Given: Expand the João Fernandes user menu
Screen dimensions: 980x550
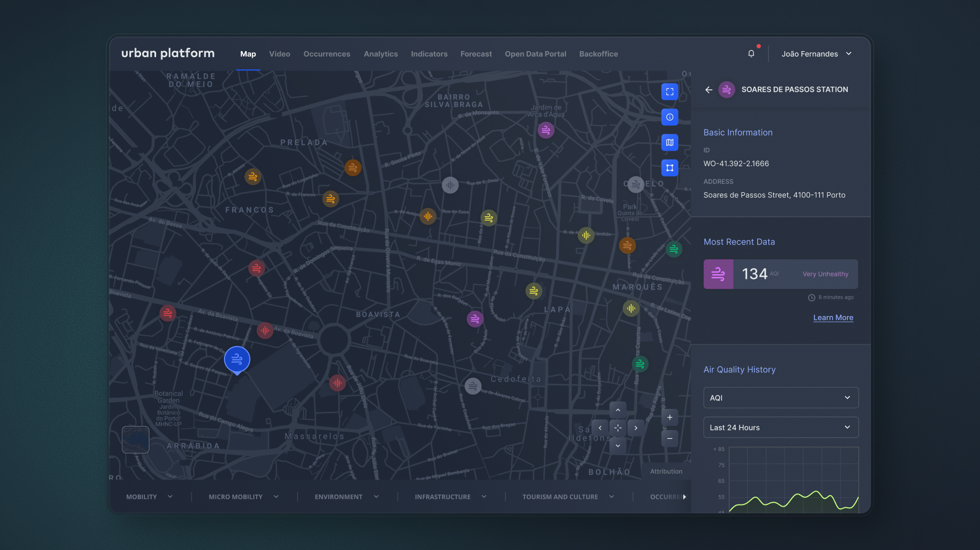Looking at the screenshot, I should [816, 54].
